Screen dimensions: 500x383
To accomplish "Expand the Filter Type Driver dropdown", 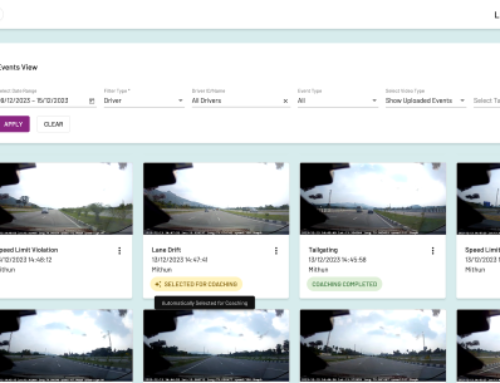I will [144, 101].
